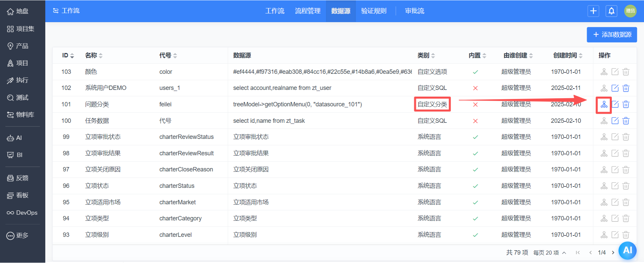The image size is (644, 263).
Task: Sort by 类别 column header
Action: [x=426, y=56]
